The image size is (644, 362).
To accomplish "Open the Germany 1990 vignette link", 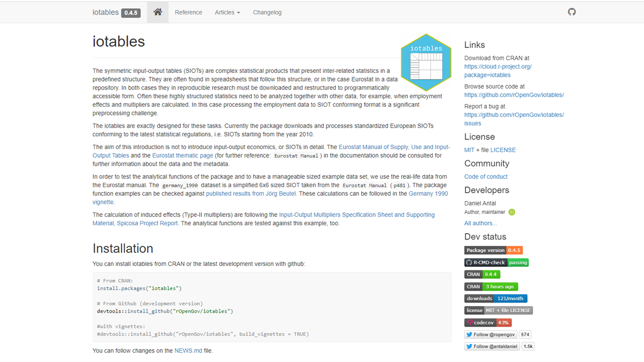I will pos(428,194).
